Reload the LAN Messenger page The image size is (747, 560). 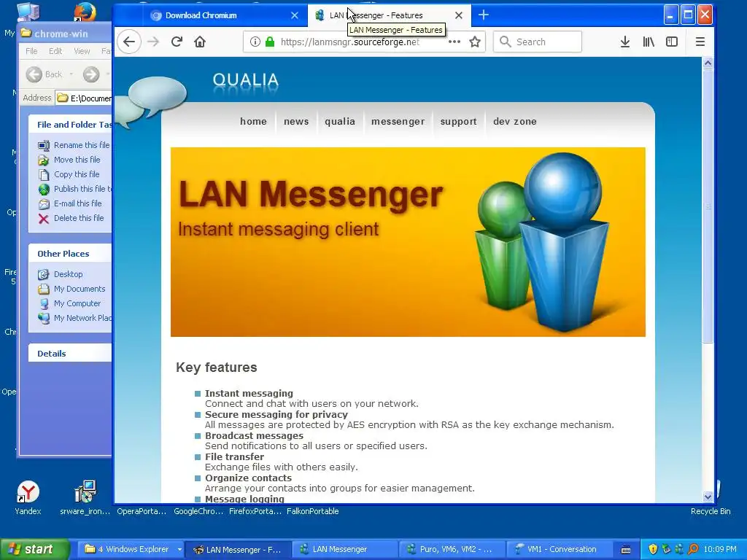(177, 42)
